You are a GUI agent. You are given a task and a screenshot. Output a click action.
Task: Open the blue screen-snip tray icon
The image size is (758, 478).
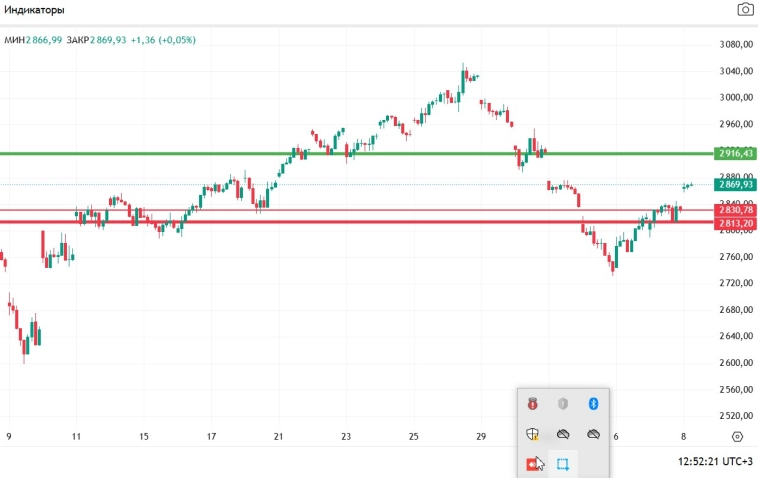pyautogui.click(x=563, y=464)
